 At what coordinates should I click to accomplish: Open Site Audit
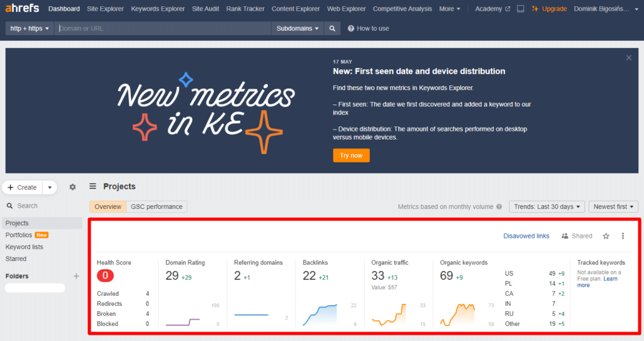[206, 9]
